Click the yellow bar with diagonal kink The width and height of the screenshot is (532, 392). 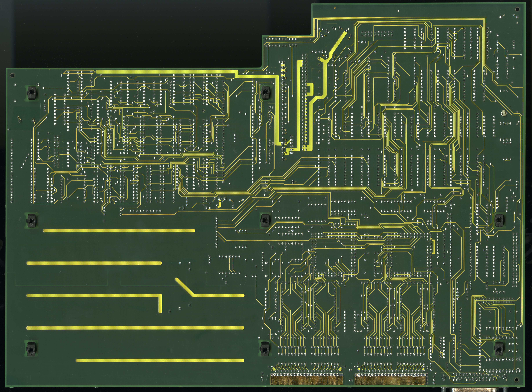[x=218, y=295]
